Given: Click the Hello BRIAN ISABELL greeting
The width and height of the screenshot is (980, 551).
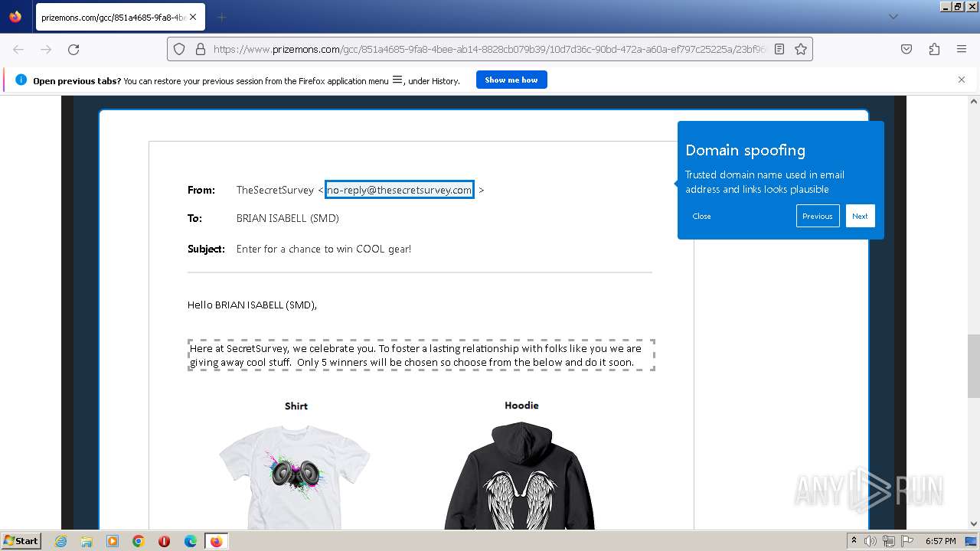Looking at the screenshot, I should [x=252, y=305].
